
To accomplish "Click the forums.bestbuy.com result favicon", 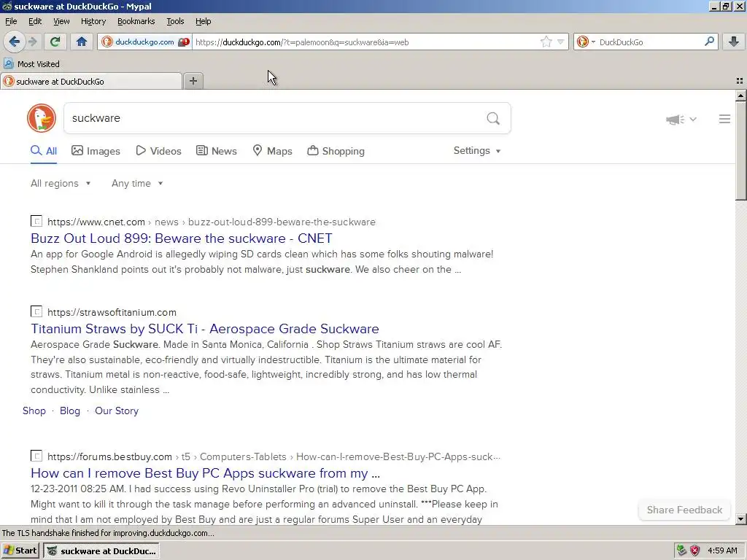I will point(36,456).
